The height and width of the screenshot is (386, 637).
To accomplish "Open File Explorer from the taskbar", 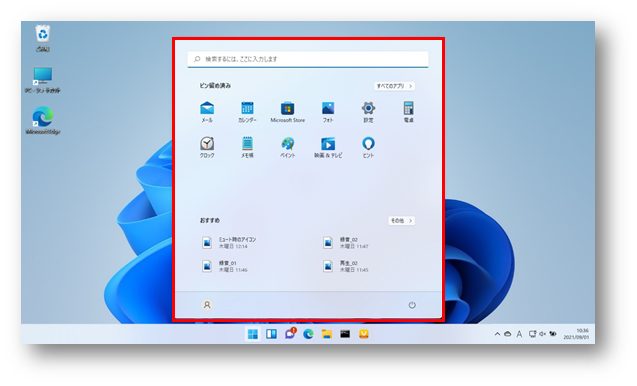I will click(327, 334).
